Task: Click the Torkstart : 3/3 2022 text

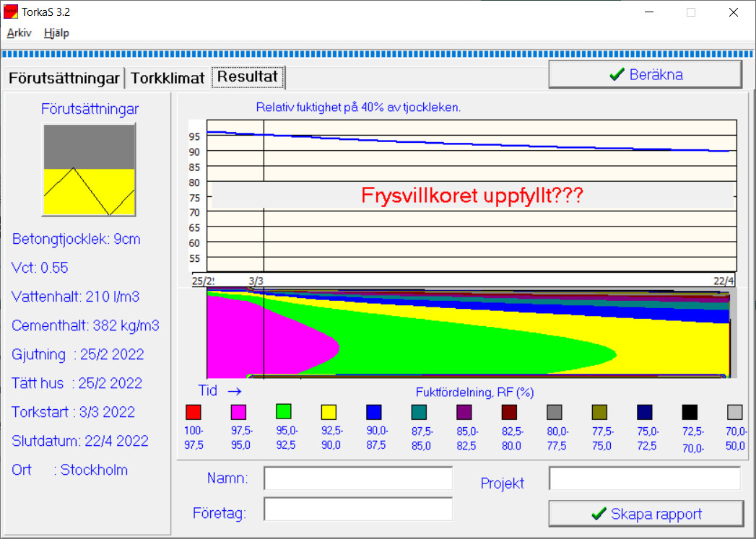Action: click(73, 412)
